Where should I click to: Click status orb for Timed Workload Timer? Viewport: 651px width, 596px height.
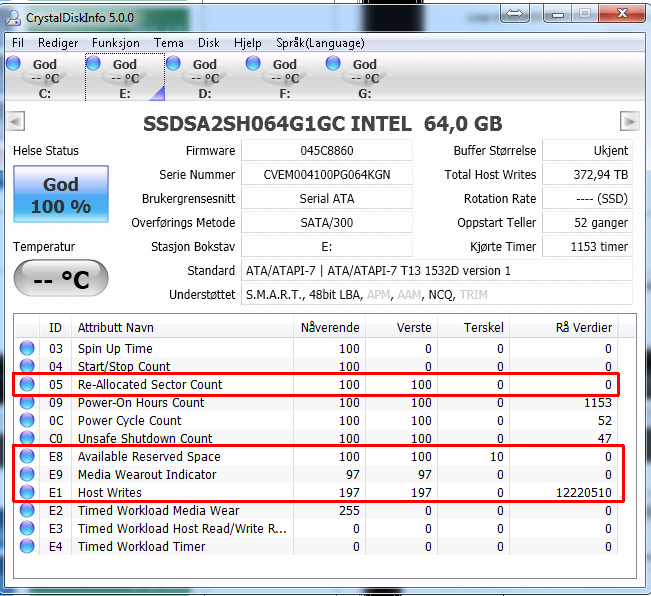27,546
